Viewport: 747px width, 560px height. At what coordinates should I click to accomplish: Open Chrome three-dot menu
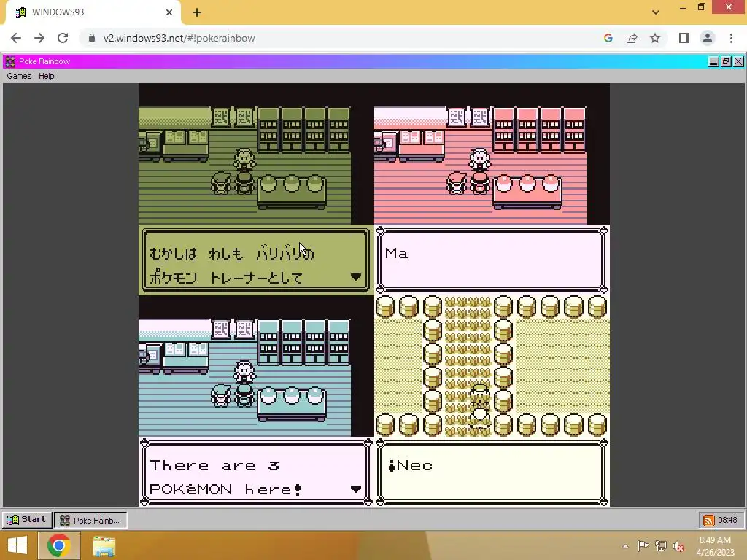(x=731, y=38)
